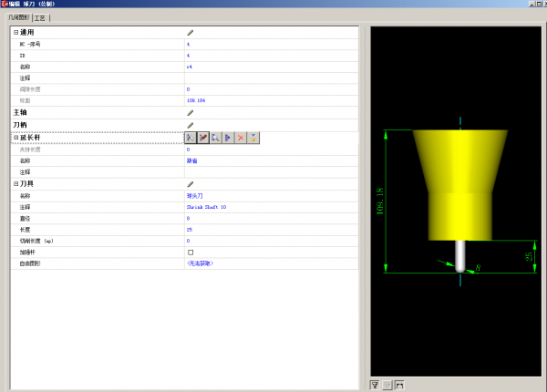This screenshot has width=547, height=392.
Task: Click the pencil edit icon in the 刀柄 row
Action: coord(191,125)
